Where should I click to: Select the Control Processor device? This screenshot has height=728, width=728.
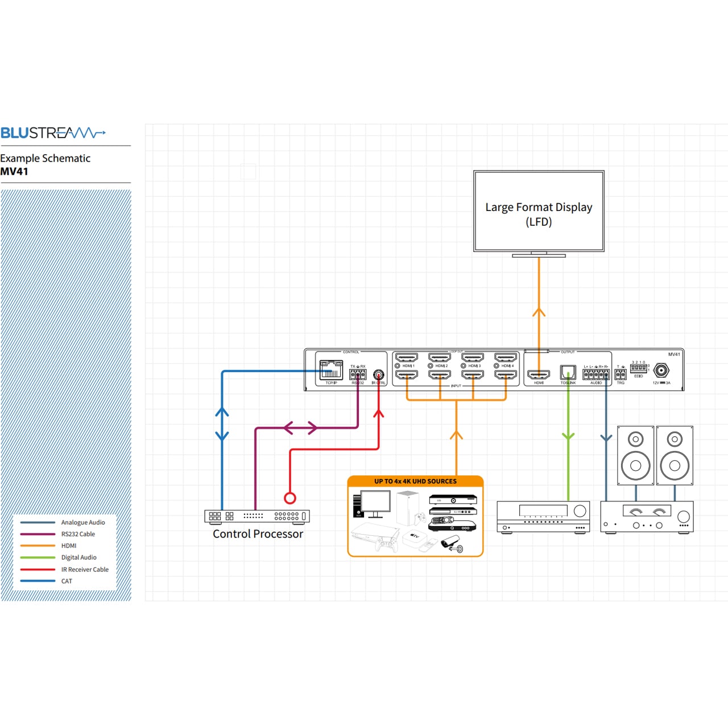257,516
